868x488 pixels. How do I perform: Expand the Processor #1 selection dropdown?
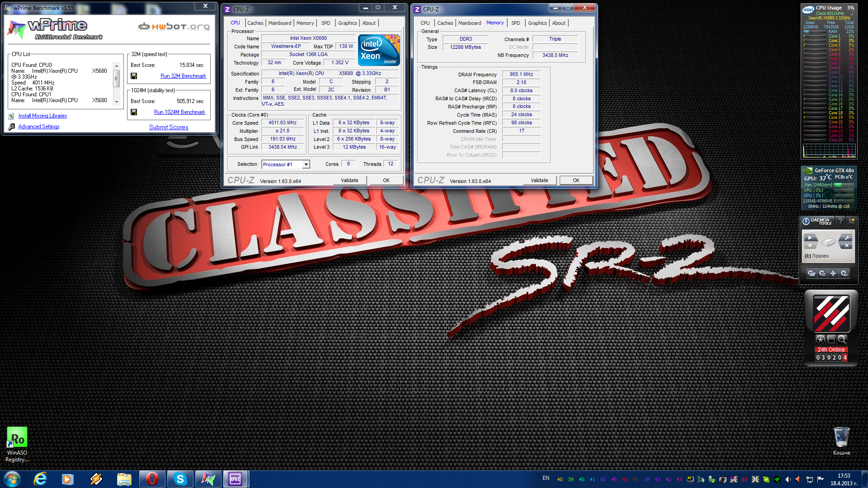(306, 164)
